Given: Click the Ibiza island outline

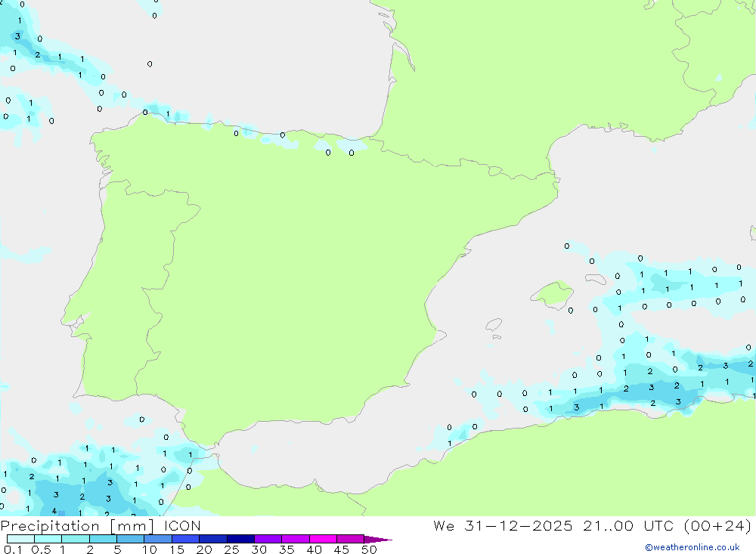Looking at the screenshot, I should 494,324.
